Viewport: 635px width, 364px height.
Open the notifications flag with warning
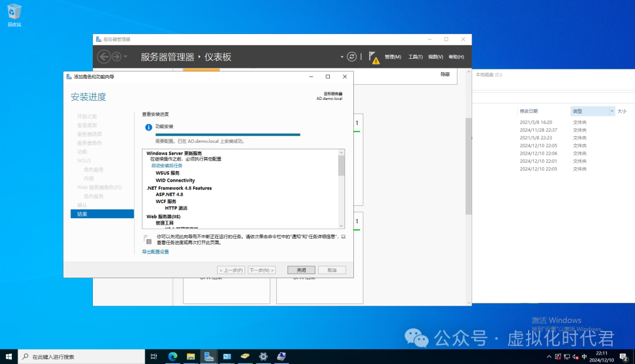[374, 58]
